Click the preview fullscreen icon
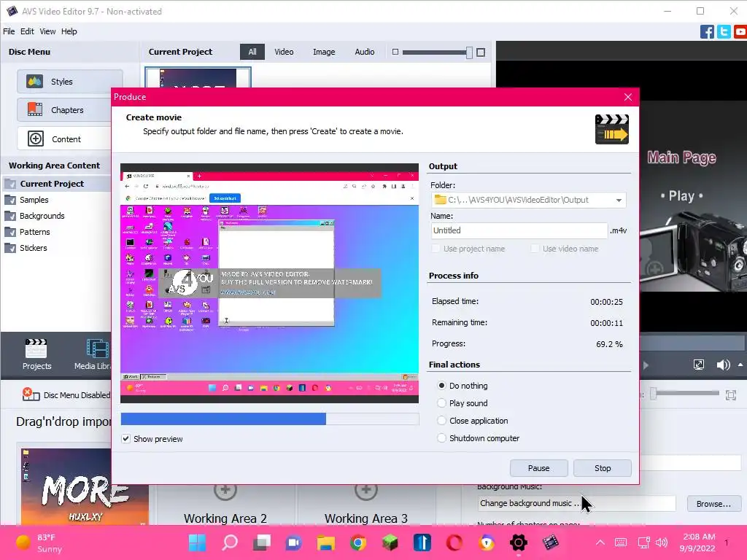The height and width of the screenshot is (560, 747). 699,365
